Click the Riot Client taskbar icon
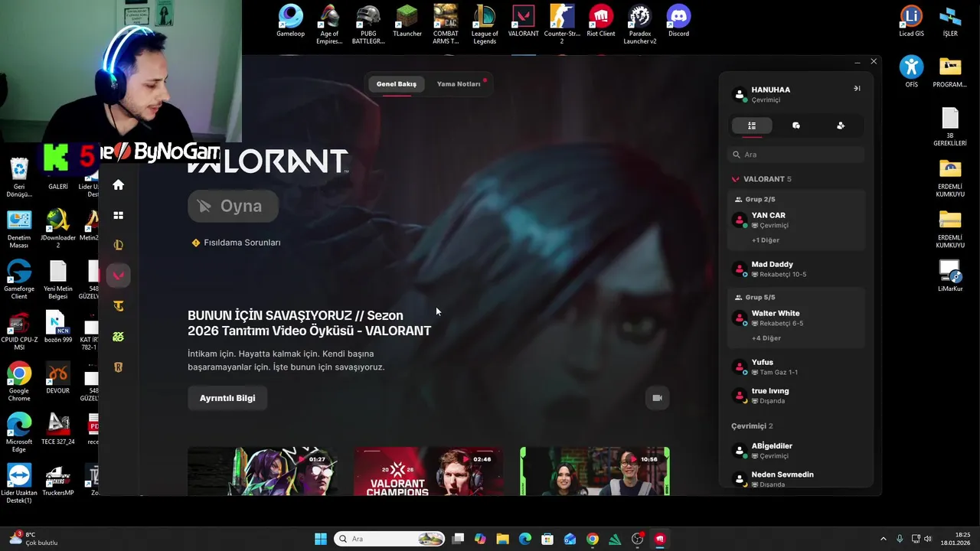Screen dimensions: 980x551 pos(660,539)
